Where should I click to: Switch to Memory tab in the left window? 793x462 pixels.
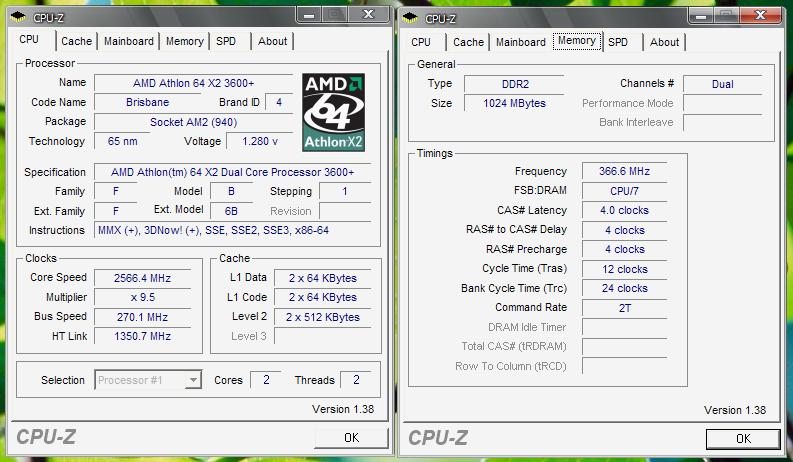point(185,41)
